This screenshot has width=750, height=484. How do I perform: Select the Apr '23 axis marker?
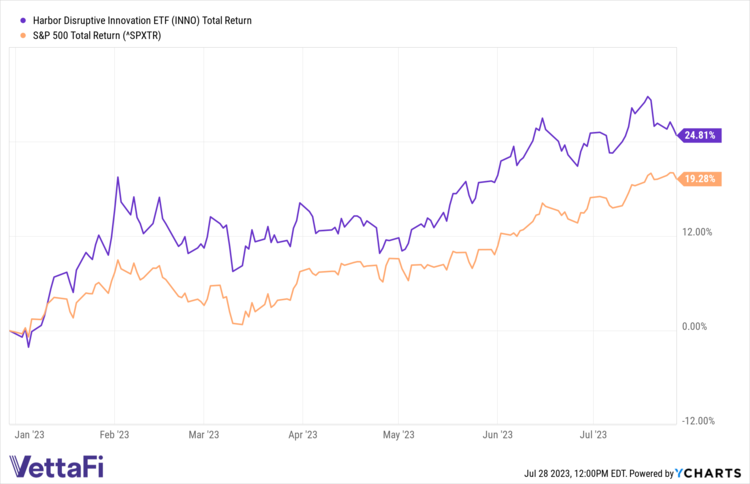302,435
